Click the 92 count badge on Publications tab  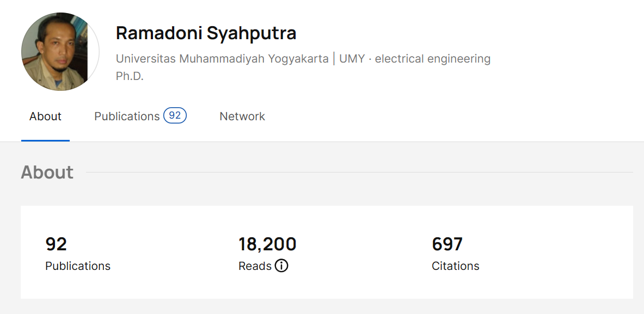175,116
